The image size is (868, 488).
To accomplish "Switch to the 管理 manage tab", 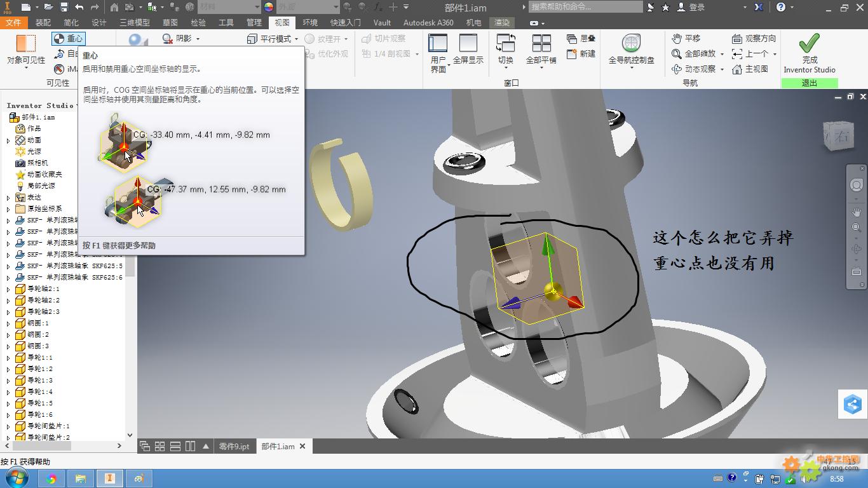I will [x=254, y=22].
